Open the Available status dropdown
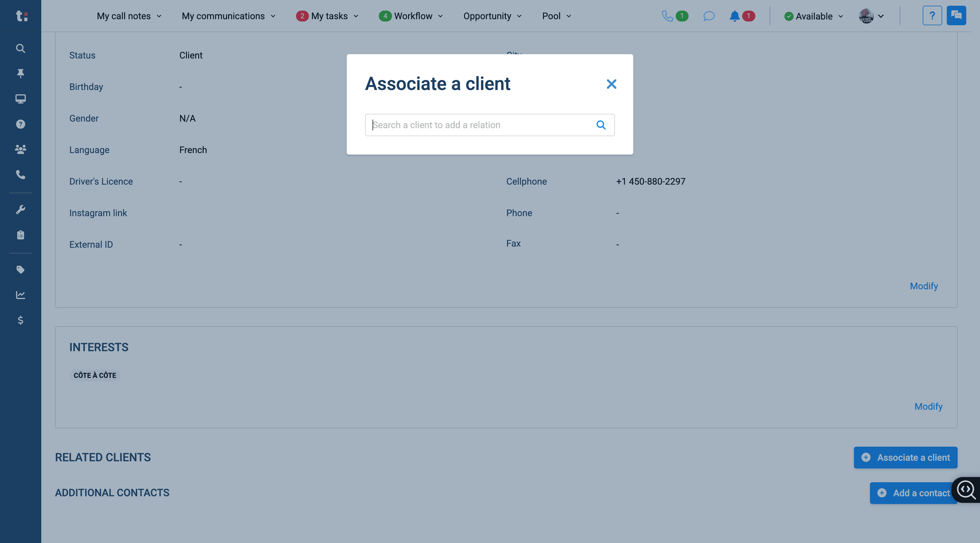This screenshot has height=543, width=980. (x=814, y=16)
